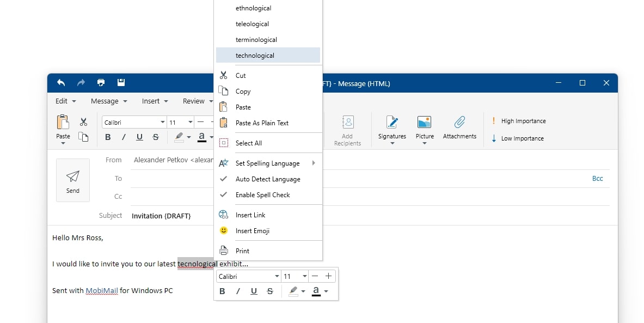Select Paste As Plain Text menu entry
Screen dimensions: 644x323
(x=262, y=123)
